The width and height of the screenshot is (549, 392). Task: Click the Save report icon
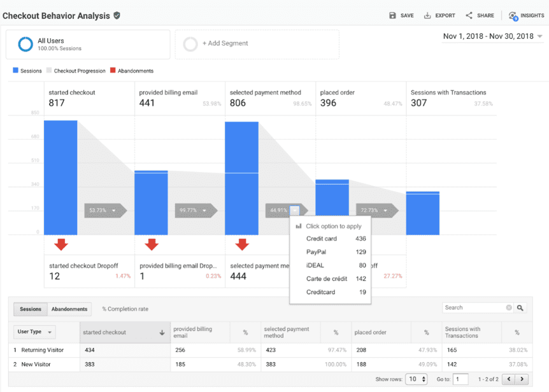point(393,15)
